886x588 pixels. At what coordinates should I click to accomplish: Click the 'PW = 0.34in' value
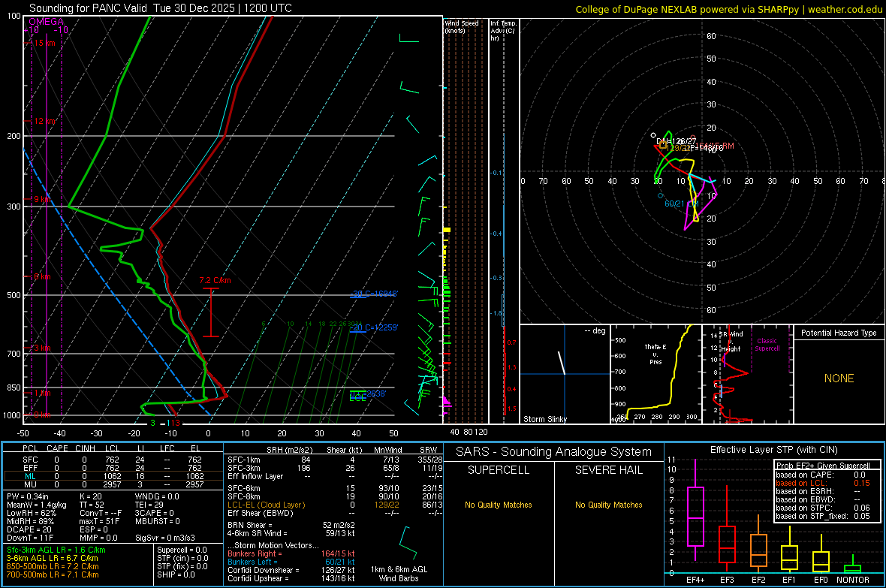coord(29,496)
